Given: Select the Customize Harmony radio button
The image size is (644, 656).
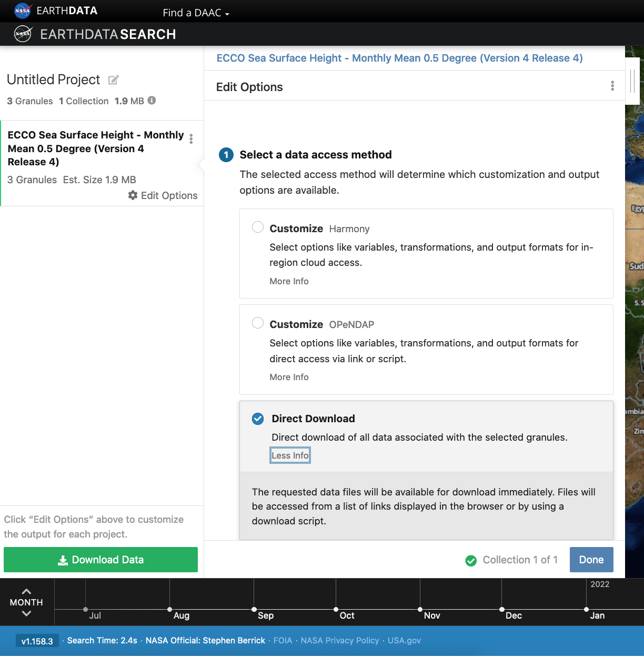Looking at the screenshot, I should (x=258, y=227).
